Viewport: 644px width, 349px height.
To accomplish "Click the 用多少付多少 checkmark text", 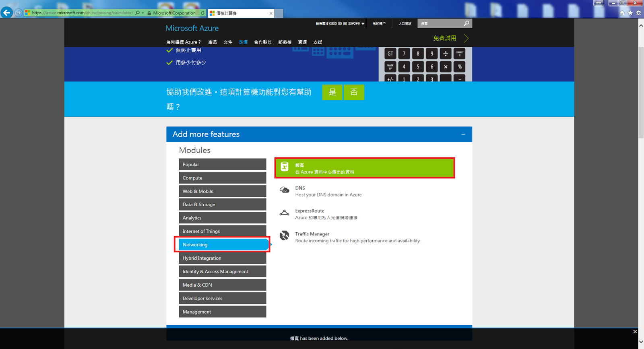I will 191,63.
